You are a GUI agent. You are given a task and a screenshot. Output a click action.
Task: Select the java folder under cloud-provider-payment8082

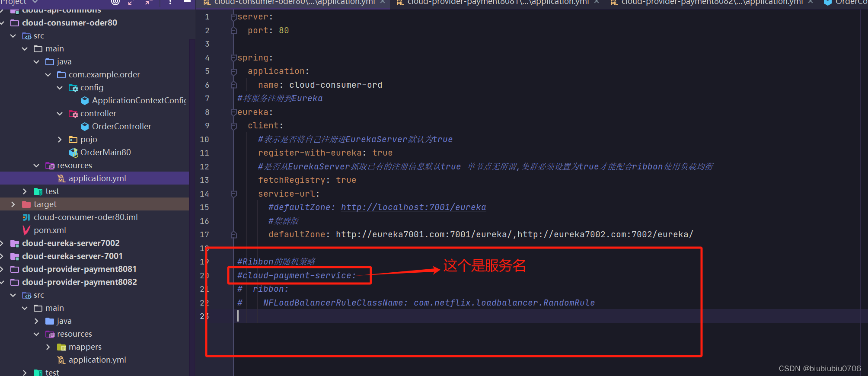(x=64, y=321)
